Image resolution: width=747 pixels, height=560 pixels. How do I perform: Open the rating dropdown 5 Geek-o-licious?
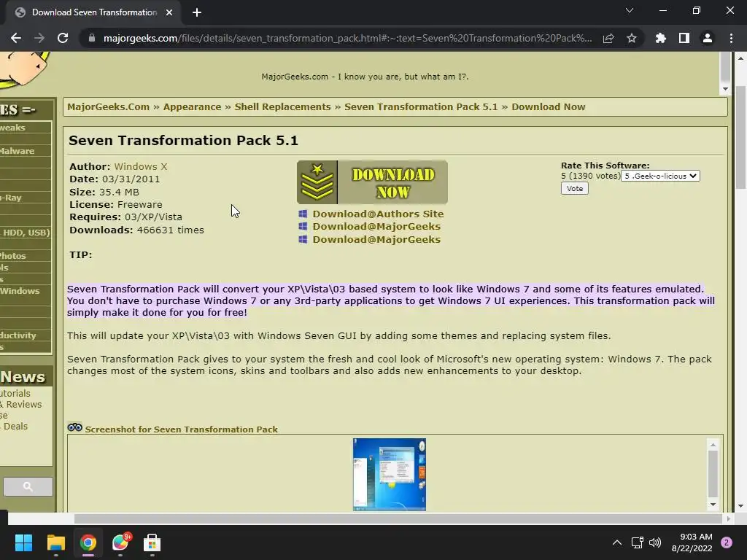(x=661, y=176)
